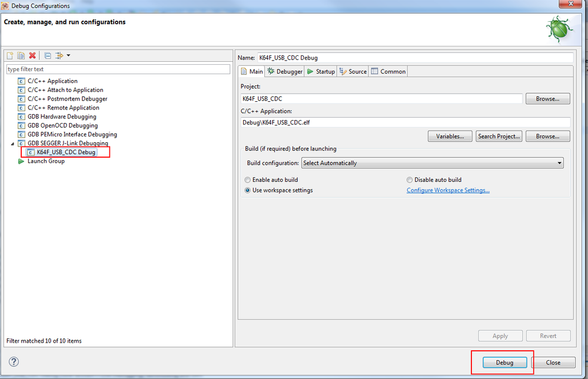Viewport: 588px width, 379px height.
Task: Click the New launch configuration icon
Action: click(10, 55)
